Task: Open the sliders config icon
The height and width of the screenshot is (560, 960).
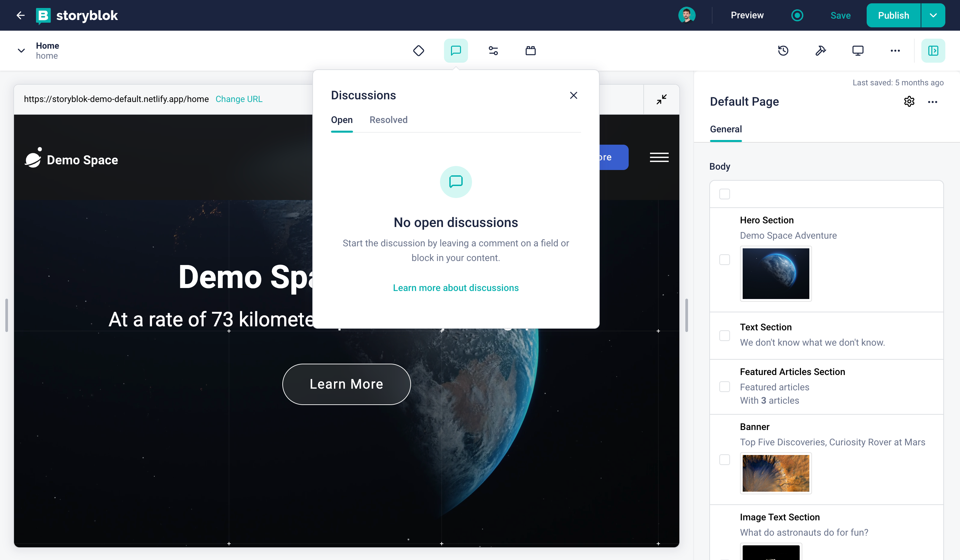Action: [493, 50]
